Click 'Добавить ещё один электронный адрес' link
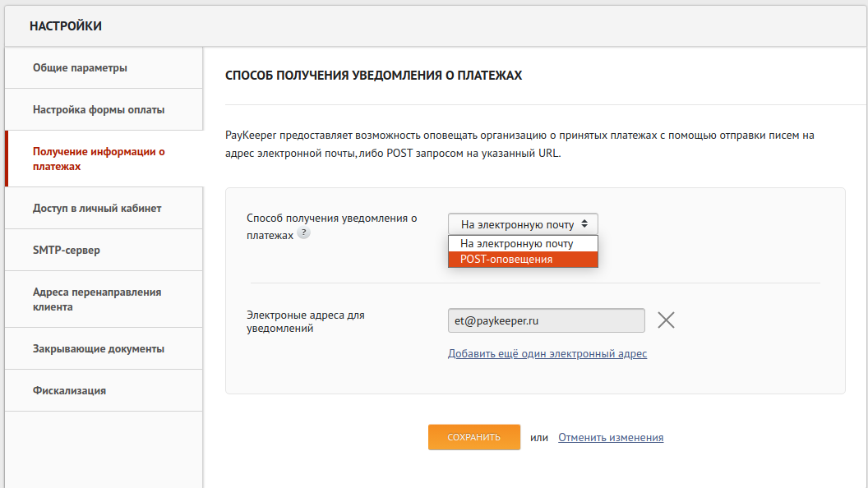 [547, 354]
